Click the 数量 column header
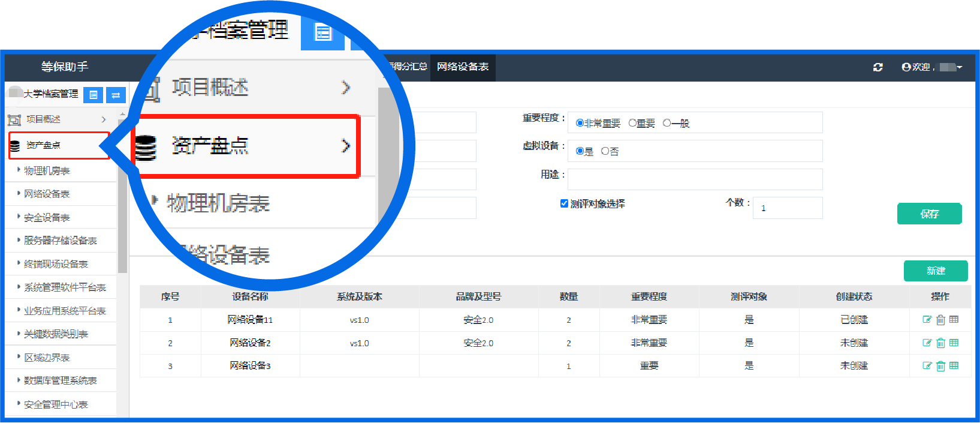980x423 pixels. 569,296
